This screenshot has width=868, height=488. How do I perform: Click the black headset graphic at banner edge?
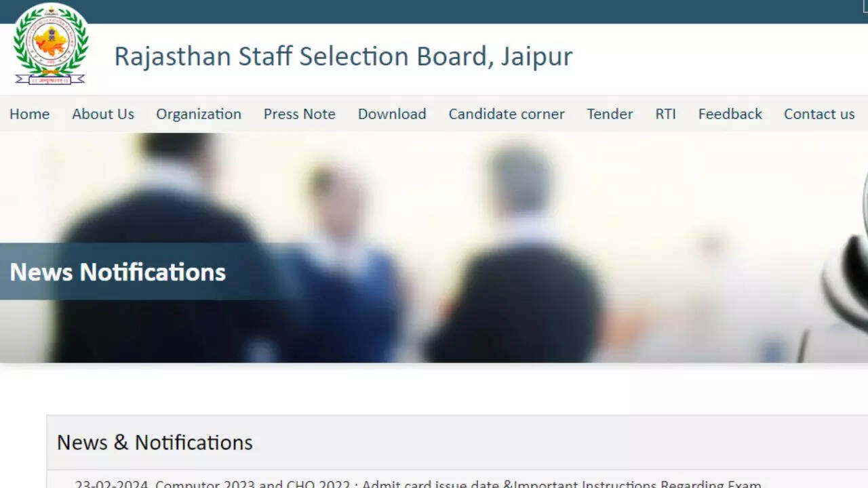844,271
